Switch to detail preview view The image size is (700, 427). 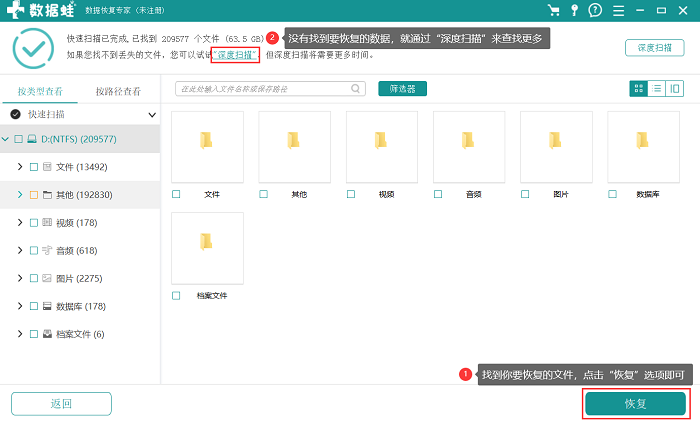coord(675,88)
